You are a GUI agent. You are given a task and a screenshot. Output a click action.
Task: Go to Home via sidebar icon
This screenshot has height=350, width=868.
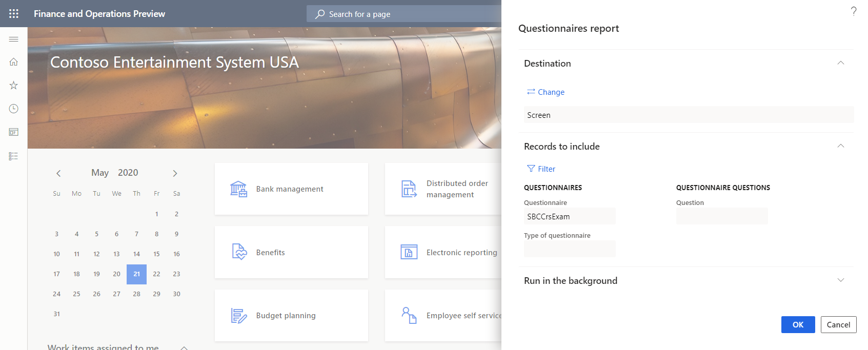[14, 62]
